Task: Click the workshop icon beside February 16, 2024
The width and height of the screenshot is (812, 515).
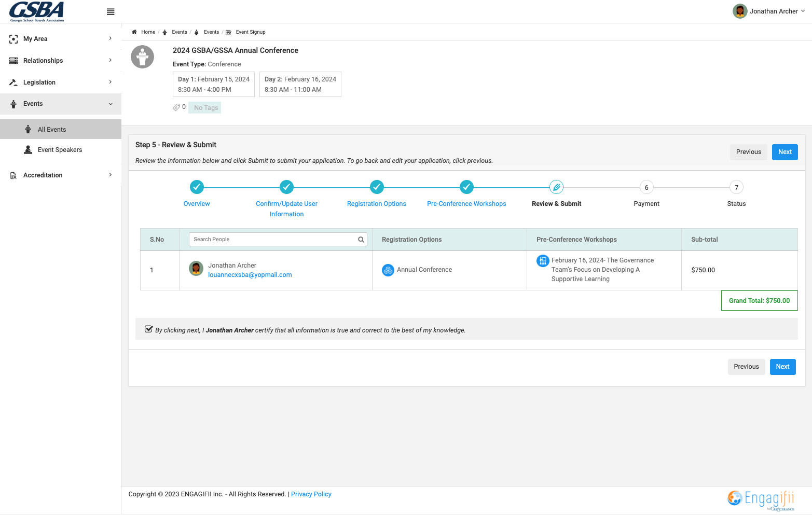Action: (543, 261)
